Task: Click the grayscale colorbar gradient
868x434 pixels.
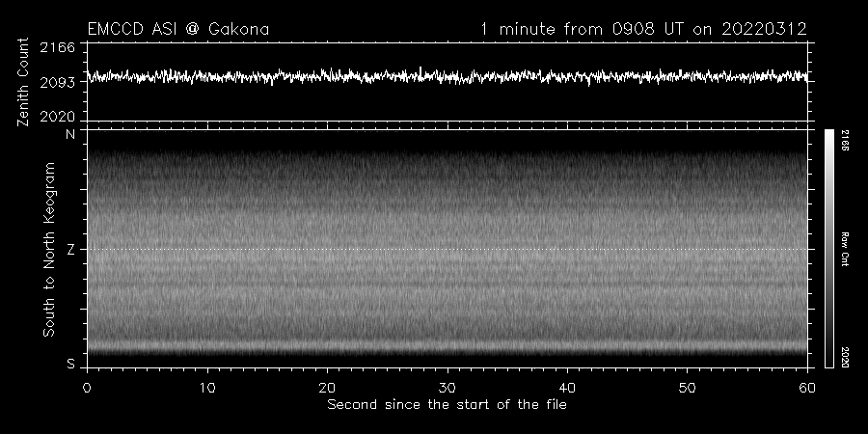Action: coord(829,249)
